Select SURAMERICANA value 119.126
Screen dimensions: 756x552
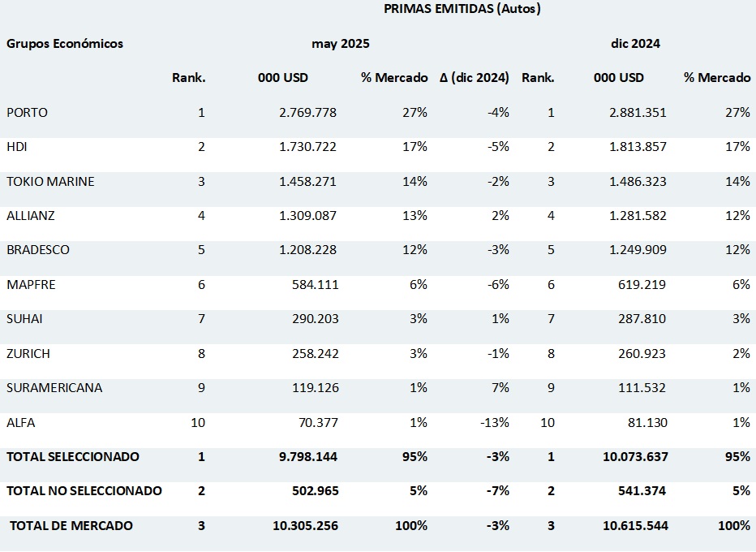tap(316, 387)
